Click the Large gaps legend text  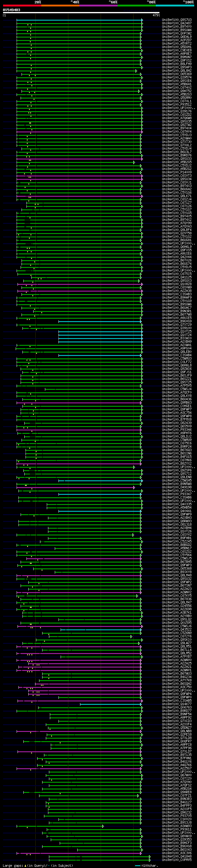(x=38, y=866)
